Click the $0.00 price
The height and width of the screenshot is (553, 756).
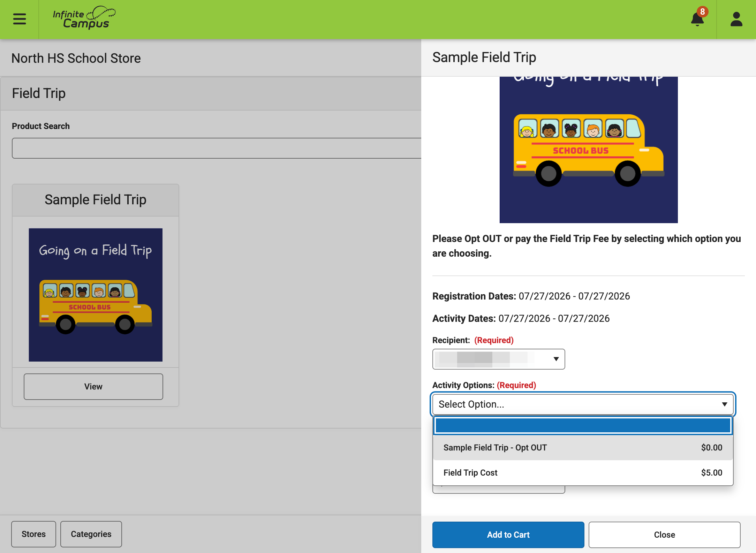712,448
